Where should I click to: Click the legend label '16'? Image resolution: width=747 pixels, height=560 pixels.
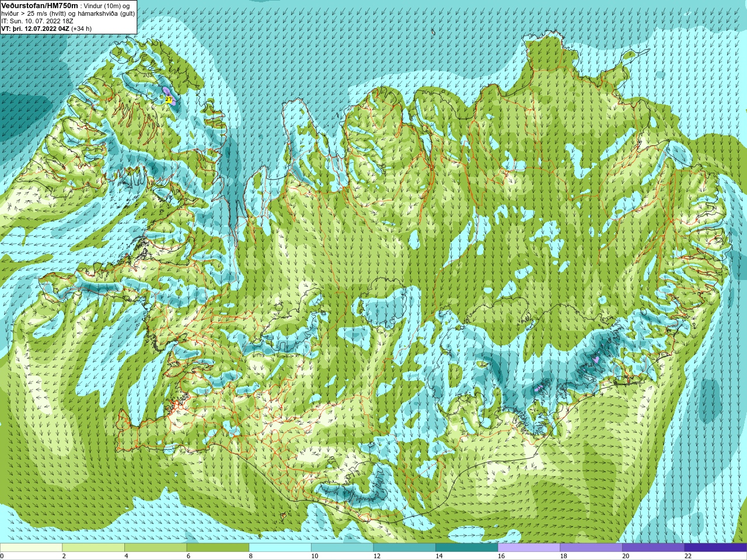coord(501,556)
